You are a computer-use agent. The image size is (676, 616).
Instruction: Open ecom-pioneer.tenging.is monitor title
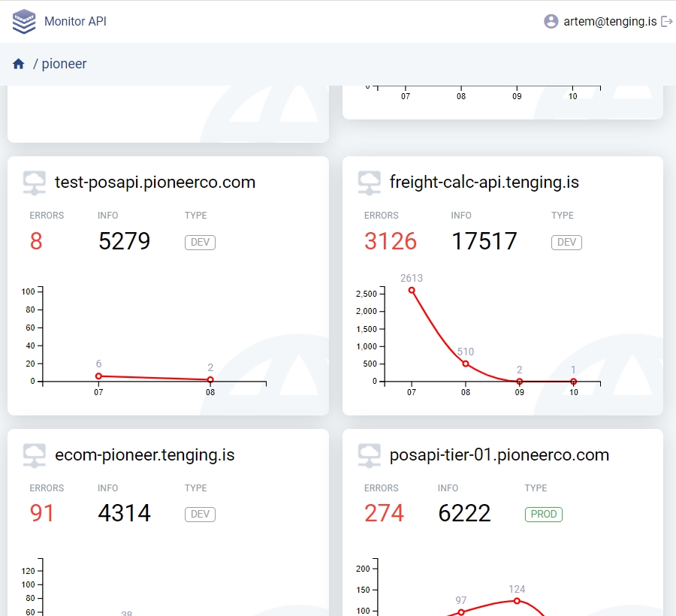click(x=144, y=455)
